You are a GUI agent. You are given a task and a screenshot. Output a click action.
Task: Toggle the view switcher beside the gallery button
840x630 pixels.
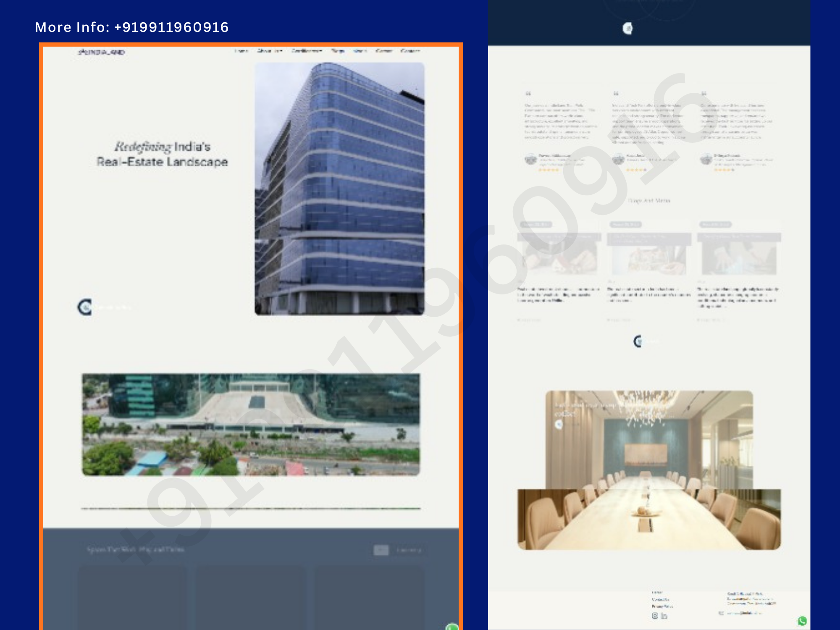(381, 549)
